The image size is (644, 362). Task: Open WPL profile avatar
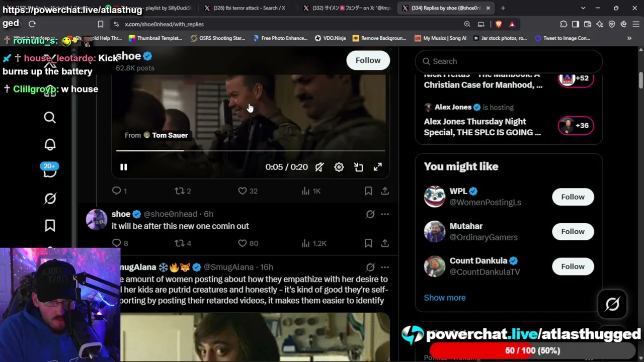(435, 197)
